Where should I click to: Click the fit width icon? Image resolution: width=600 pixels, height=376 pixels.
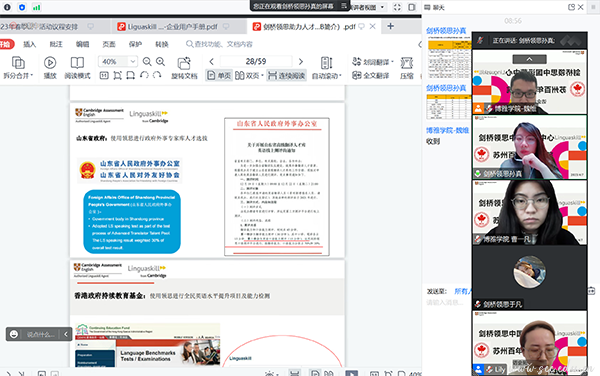click(131, 75)
